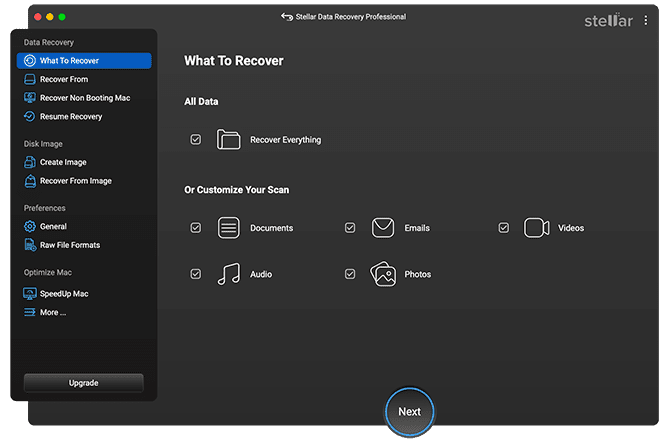Click the Videos camera icon
Screen dimensions: 668x443
pos(537,228)
